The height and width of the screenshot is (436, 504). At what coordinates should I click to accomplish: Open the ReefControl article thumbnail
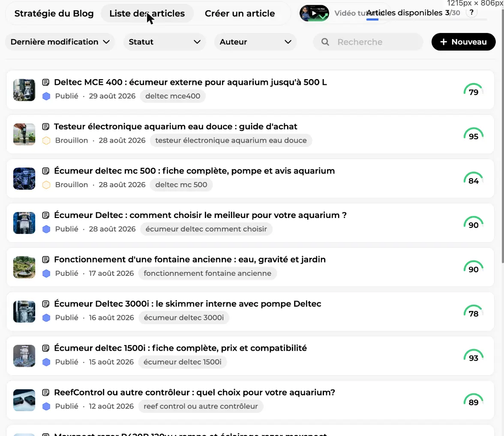pyautogui.click(x=24, y=400)
